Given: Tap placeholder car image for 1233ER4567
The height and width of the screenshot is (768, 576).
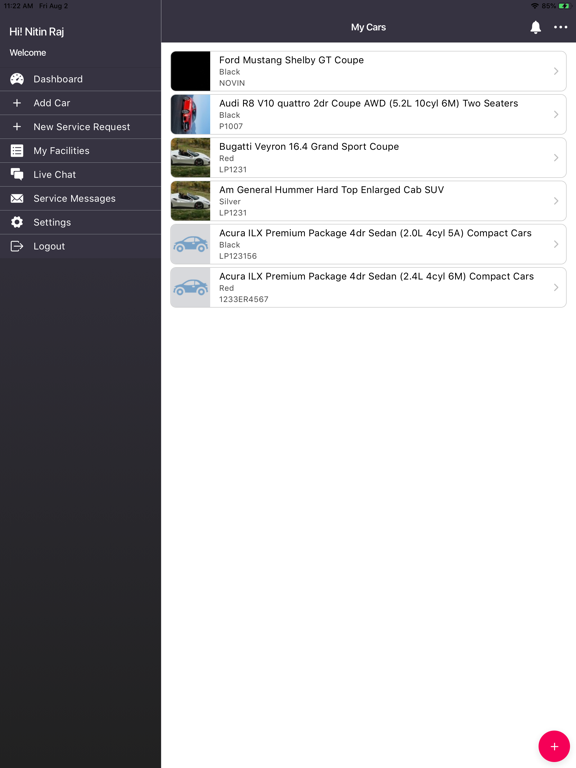Looking at the screenshot, I should [x=191, y=288].
